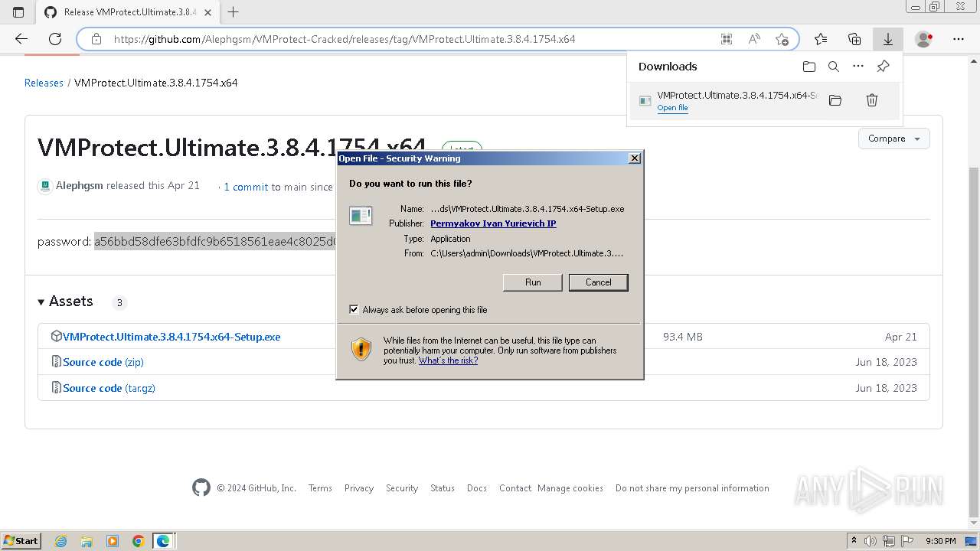The height and width of the screenshot is (551, 980).
Task: Add this page to favorites
Action: pos(782,39)
